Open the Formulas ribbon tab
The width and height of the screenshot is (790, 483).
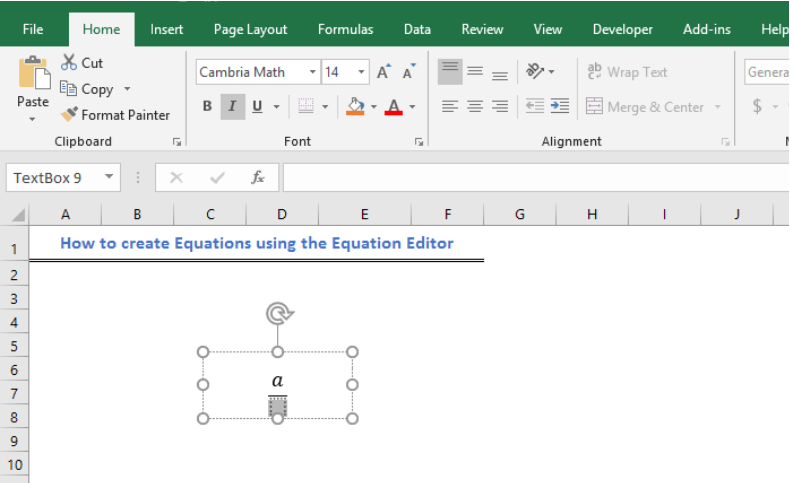point(345,29)
